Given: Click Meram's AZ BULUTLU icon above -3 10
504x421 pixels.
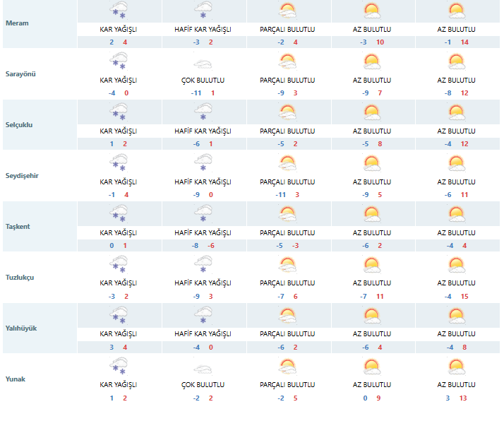Looking at the screenshot, I should click(x=372, y=11).
